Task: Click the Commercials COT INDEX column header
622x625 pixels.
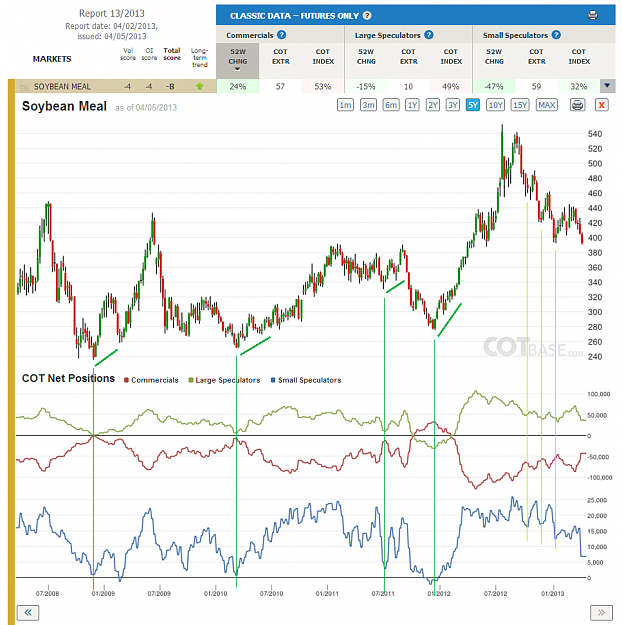Action: click(x=323, y=57)
